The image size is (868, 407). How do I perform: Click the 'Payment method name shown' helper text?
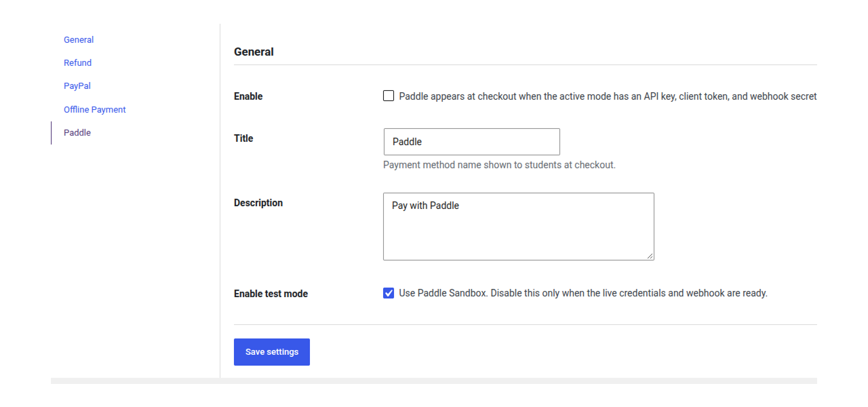499,165
